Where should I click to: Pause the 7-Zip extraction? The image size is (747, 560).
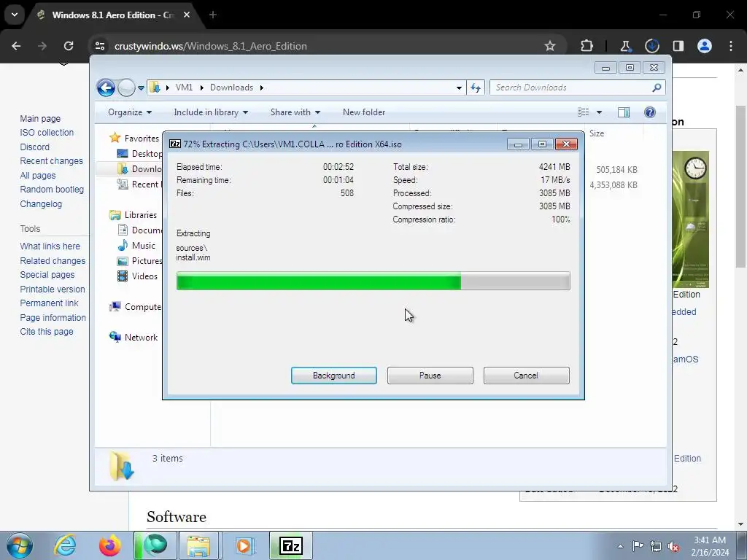[430, 376]
